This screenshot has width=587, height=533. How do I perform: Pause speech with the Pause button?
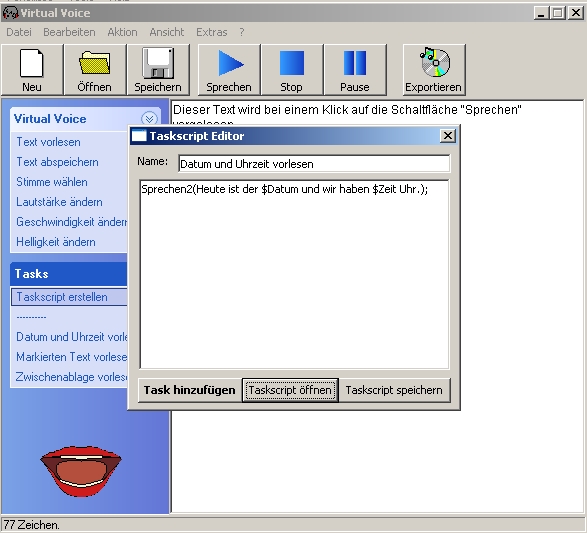(355, 70)
